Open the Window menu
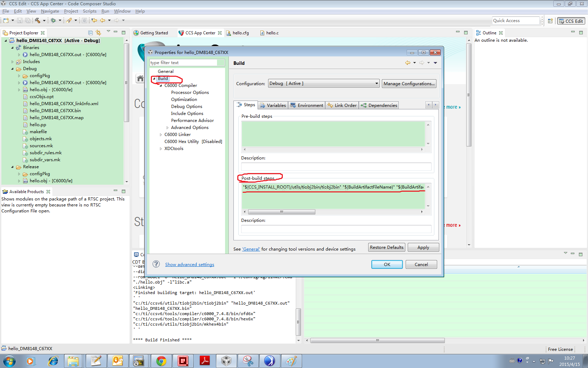Viewport: 588px width, 368px height. tap(122, 11)
